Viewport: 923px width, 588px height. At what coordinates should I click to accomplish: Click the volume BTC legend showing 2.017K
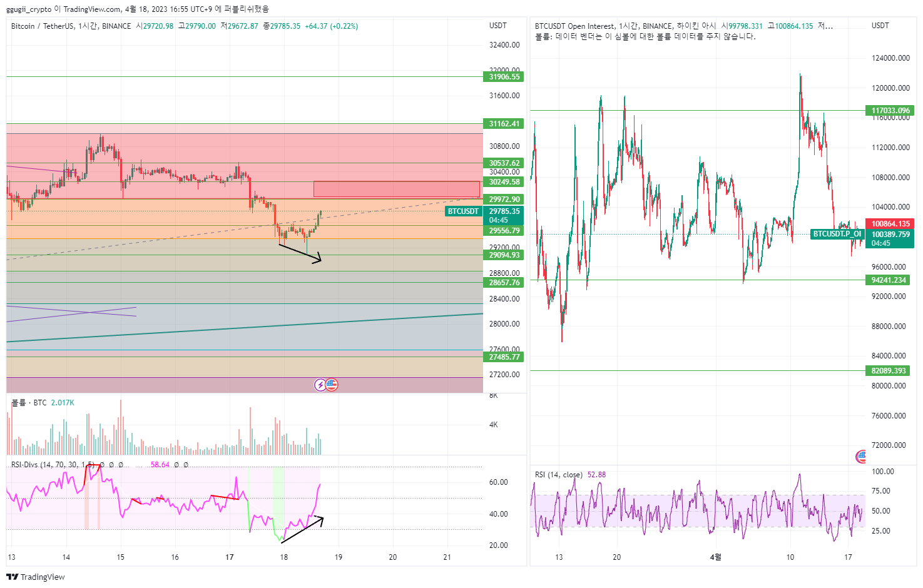coord(43,403)
